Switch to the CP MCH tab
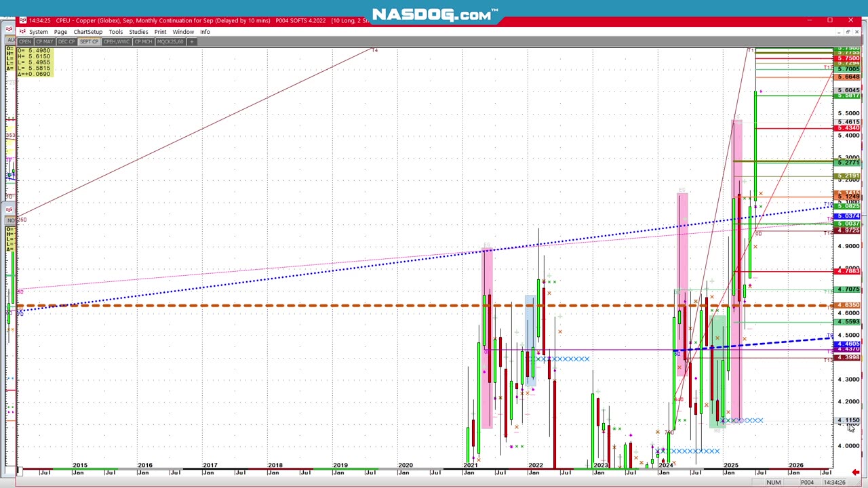868x488 pixels. coord(143,42)
